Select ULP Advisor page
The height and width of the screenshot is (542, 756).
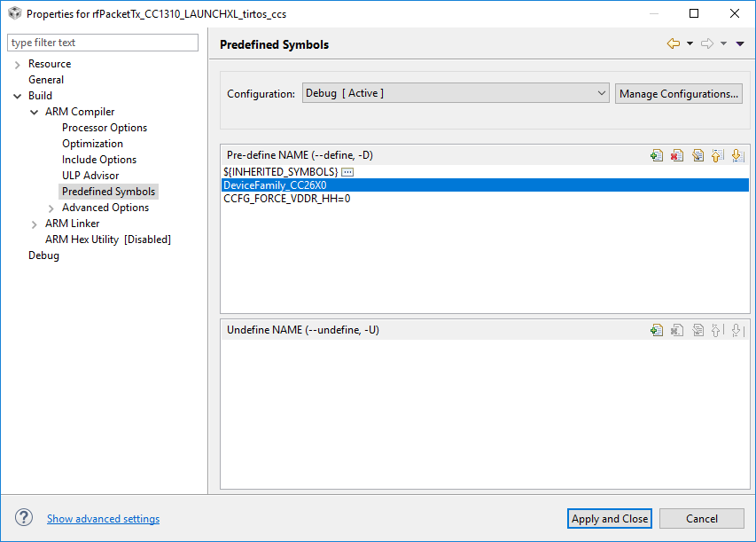[90, 176]
